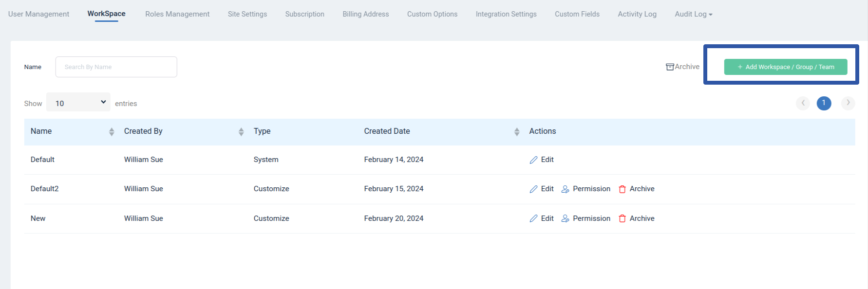Image resolution: width=868 pixels, height=289 pixels.
Task: Click trash icon in New row
Action: click(x=622, y=219)
